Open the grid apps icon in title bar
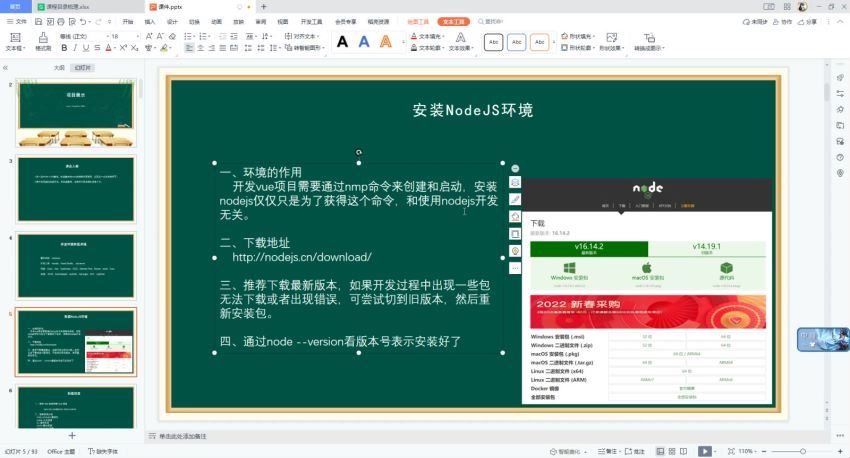 pos(787,7)
